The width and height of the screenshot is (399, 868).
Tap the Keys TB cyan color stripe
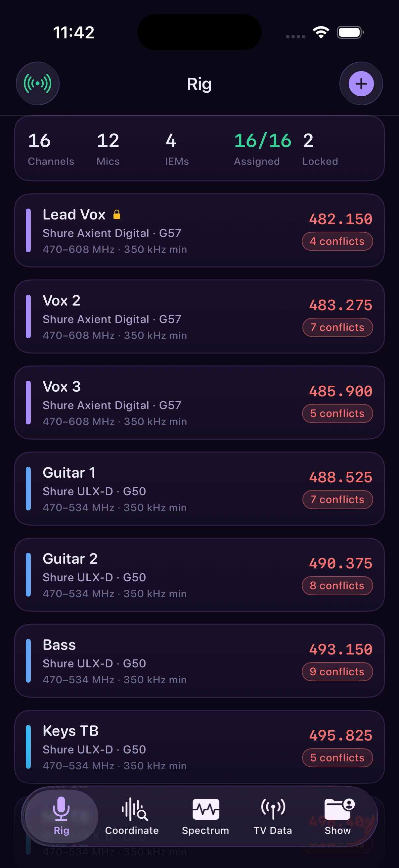[x=28, y=747]
